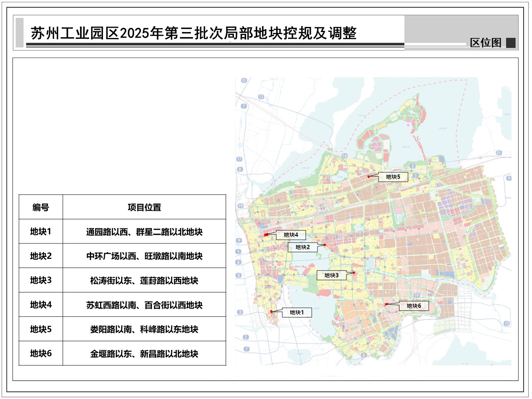532x399 pixels.
Task: Click the 地块5 callout label on map
Action: [x=393, y=177]
